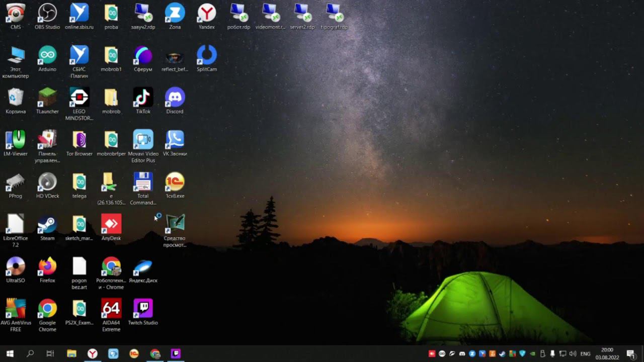Switch the ENG input language indicator
Viewport: 644px width, 362px height.
(x=586, y=354)
